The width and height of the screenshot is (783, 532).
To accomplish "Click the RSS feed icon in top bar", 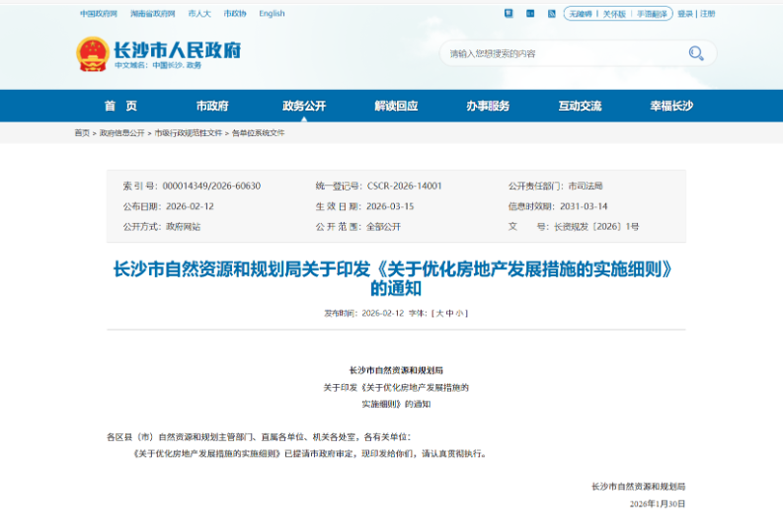I will (x=552, y=14).
